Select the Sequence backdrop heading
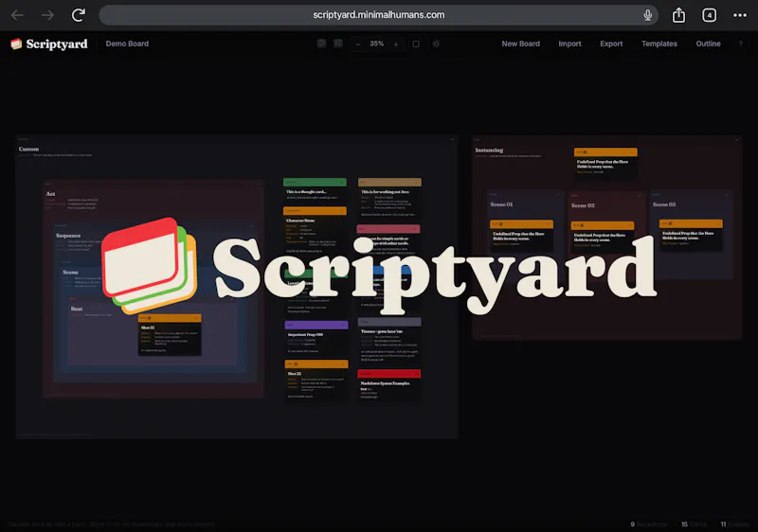758x532 pixels. [68, 235]
